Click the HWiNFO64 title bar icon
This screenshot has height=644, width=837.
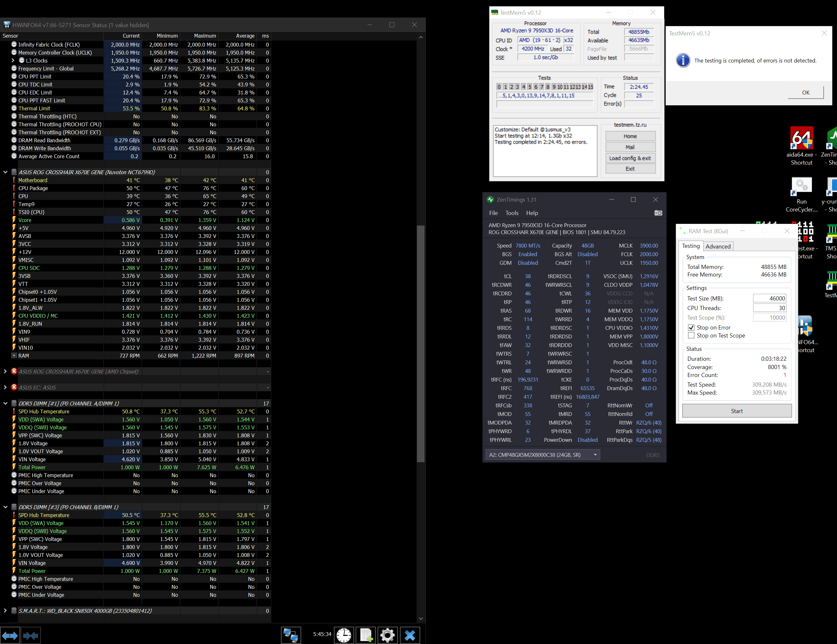7,25
